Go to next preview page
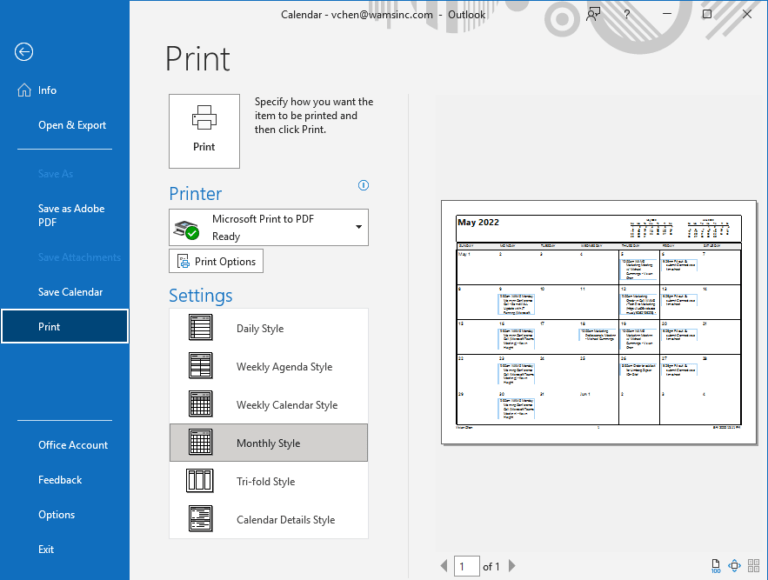This screenshot has height=580, width=768. [x=512, y=566]
